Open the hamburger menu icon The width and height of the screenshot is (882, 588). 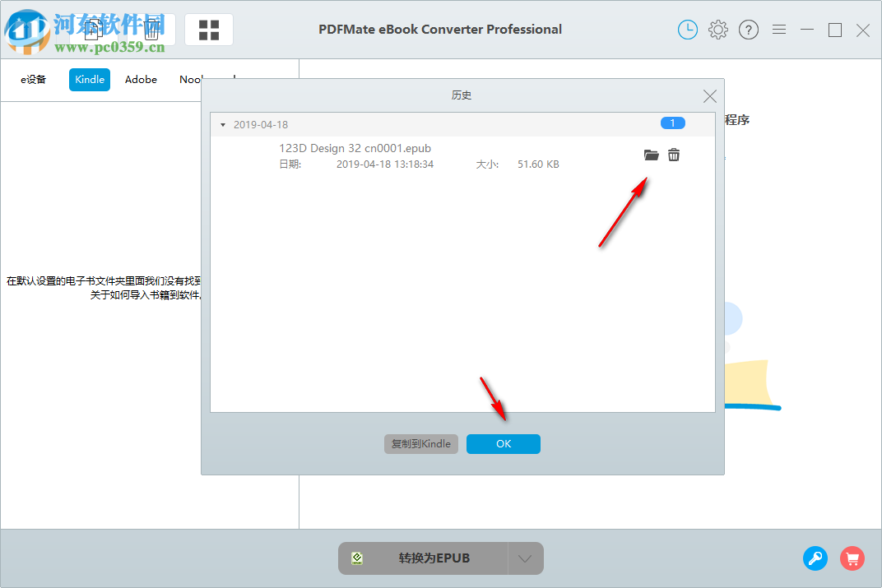(x=778, y=30)
